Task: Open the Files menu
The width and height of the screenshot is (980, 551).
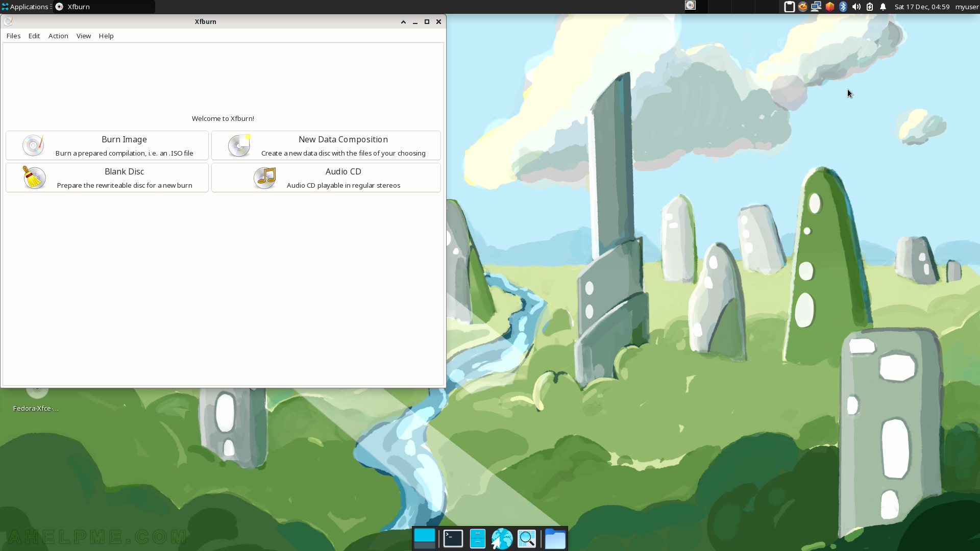Action: pos(13,36)
